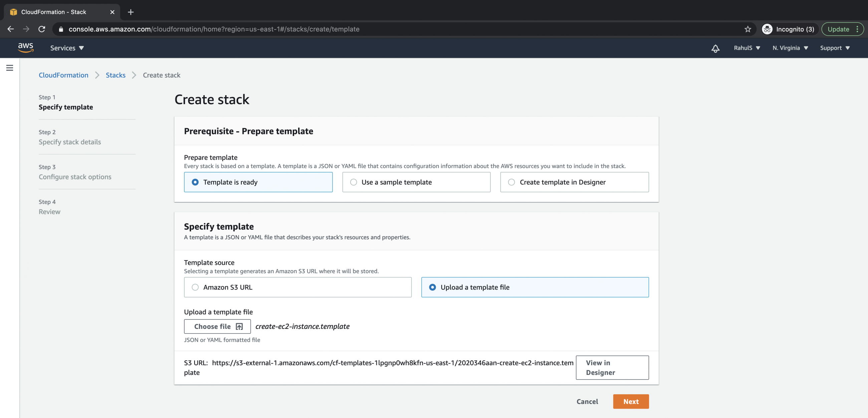Bookmark this page with the star icon
The width and height of the screenshot is (868, 418).
tap(748, 29)
